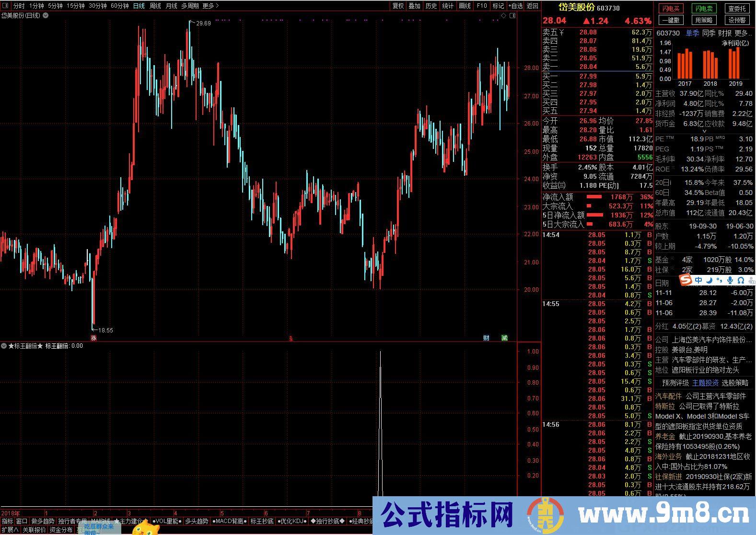Expand the indicator dropdown beside ★标王翻倍★
This screenshot has width=756, height=535.
pos(4,346)
